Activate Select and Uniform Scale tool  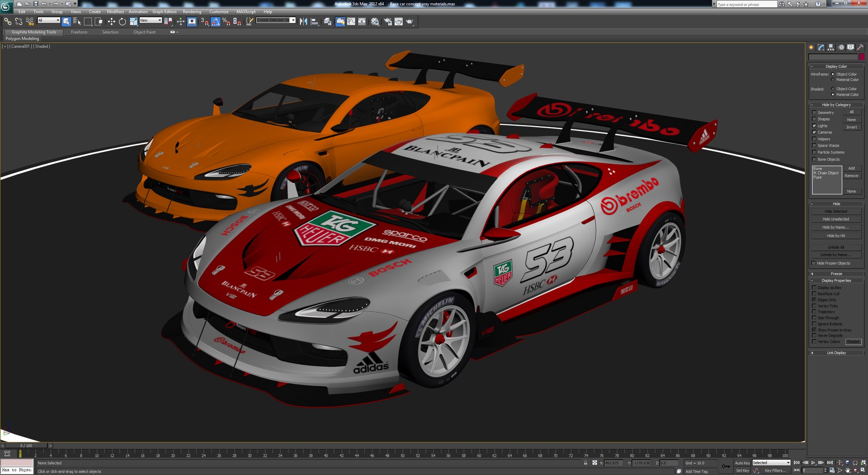pos(133,21)
